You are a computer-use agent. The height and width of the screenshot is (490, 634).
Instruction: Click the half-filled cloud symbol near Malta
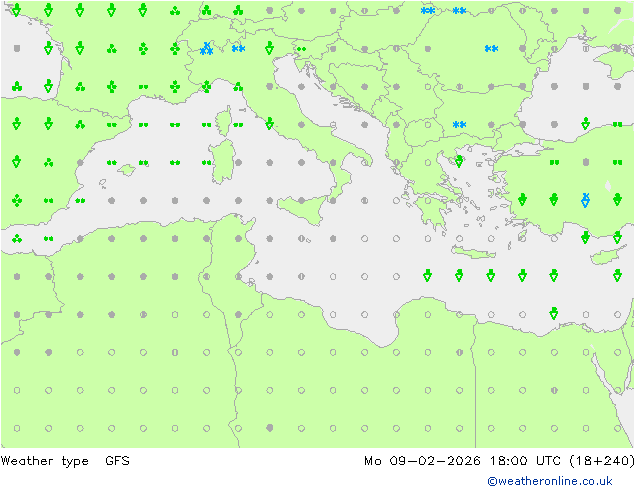[301, 239]
